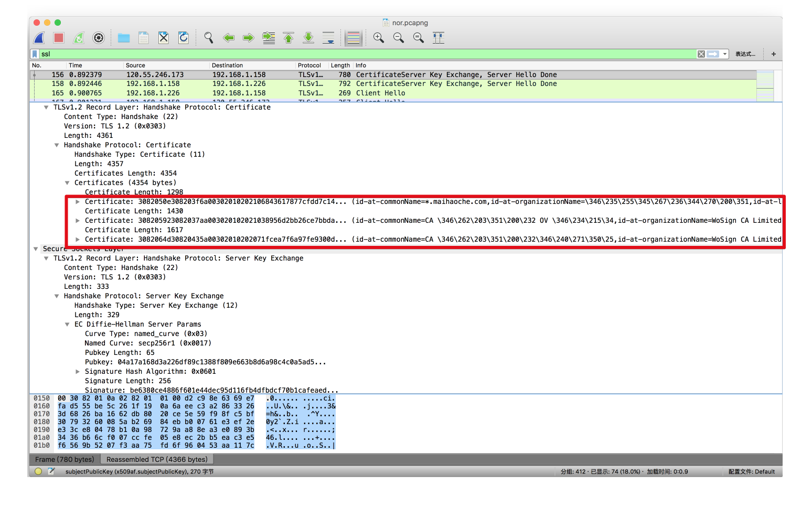Expand the *.maihaoche.com certificate entry
The height and width of the screenshot is (519, 812).
78,202
